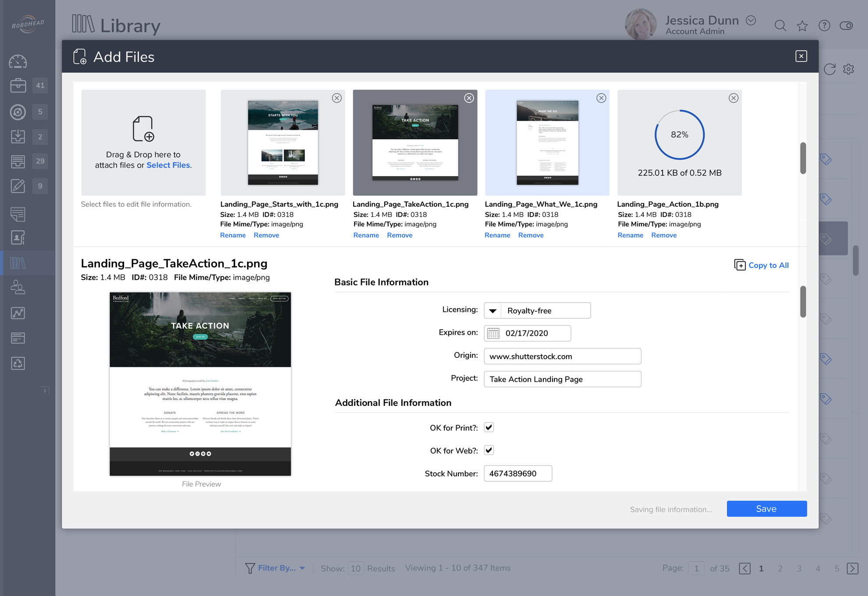Screen dimensions: 868x596
Task: Click the Select Files link
Action: 168,165
